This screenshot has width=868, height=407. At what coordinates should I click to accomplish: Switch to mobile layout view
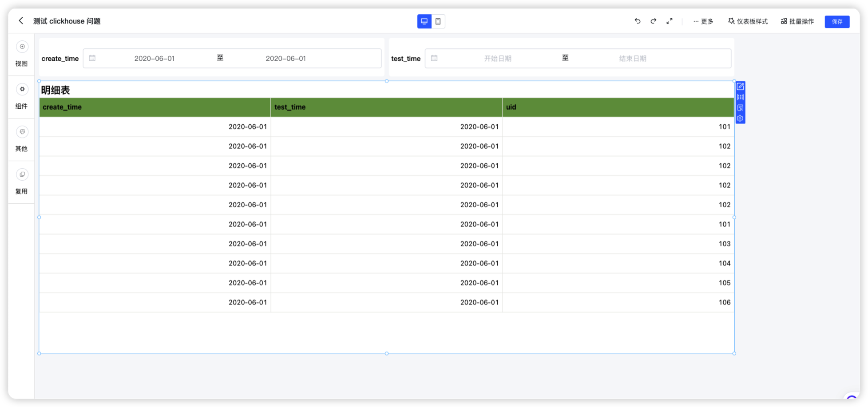point(438,21)
